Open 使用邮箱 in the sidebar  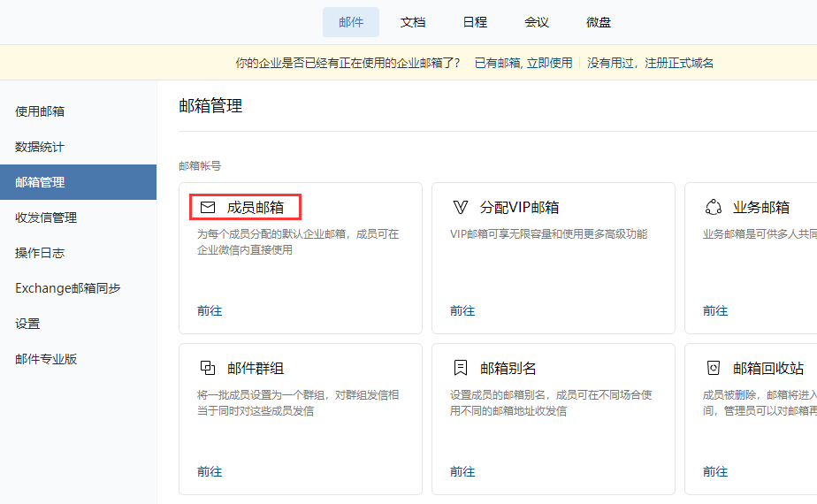coord(40,111)
